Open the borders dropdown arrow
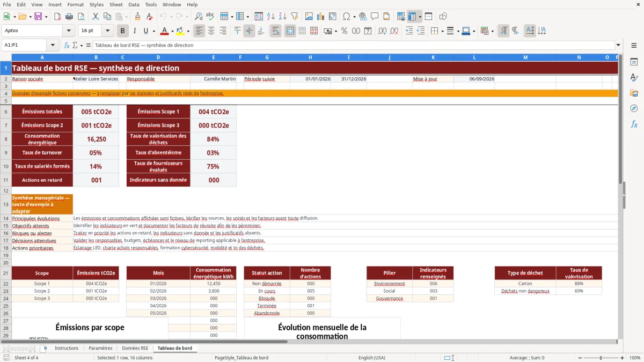Image resolution: width=644 pixels, height=362 pixels. pos(443,31)
